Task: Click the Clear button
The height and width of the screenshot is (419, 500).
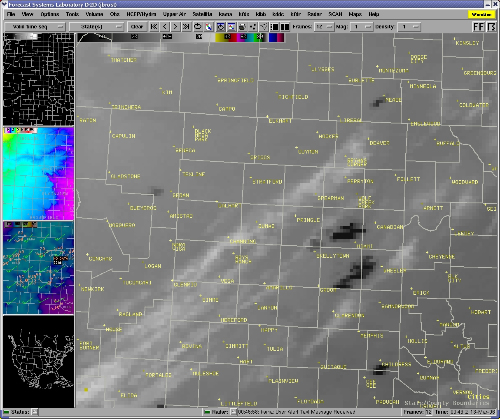Action: click(137, 27)
